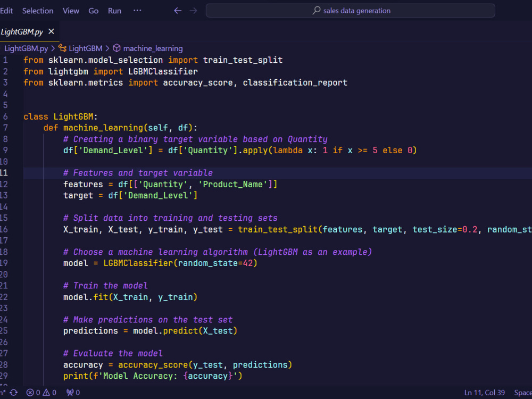This screenshot has height=399, width=532.
Task: Open the Selection menu
Action: 38,11
